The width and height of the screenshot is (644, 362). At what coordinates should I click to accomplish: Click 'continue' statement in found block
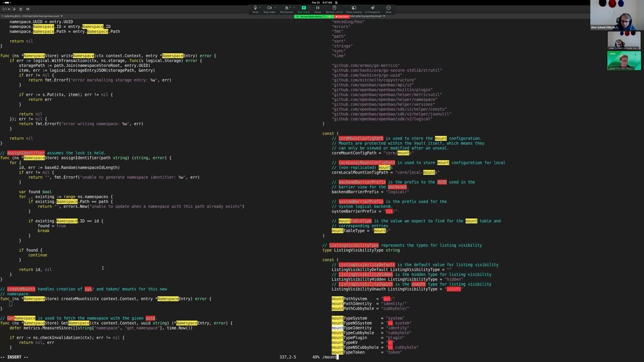point(38,255)
